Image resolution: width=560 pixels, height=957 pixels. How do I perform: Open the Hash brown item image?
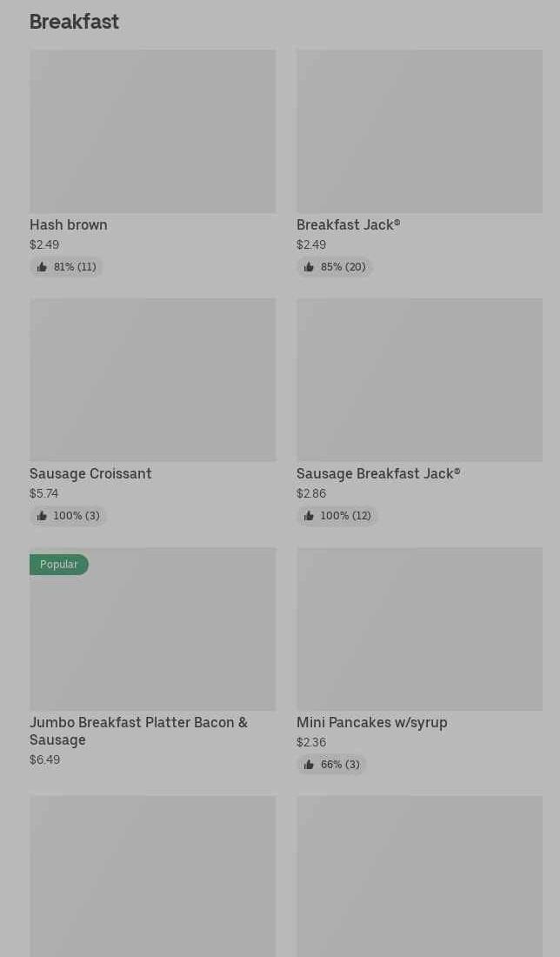click(152, 131)
